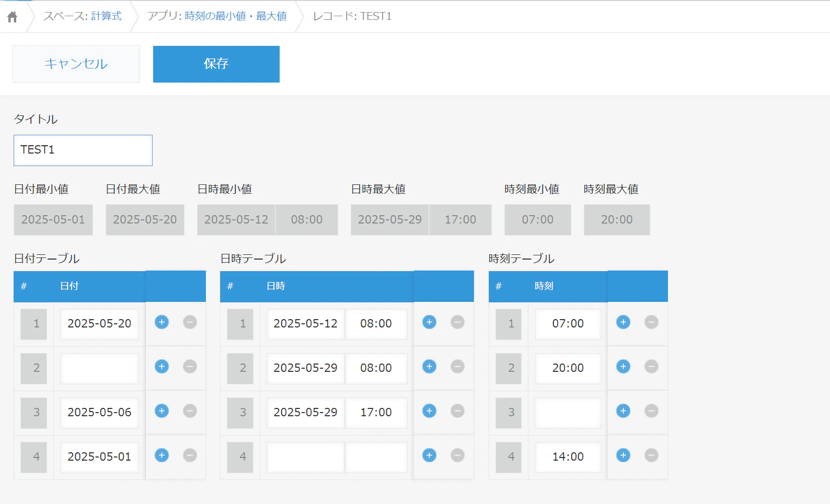Add row after 2025-05-06 in date table
Image resolution: width=830 pixels, height=504 pixels.
(162, 411)
